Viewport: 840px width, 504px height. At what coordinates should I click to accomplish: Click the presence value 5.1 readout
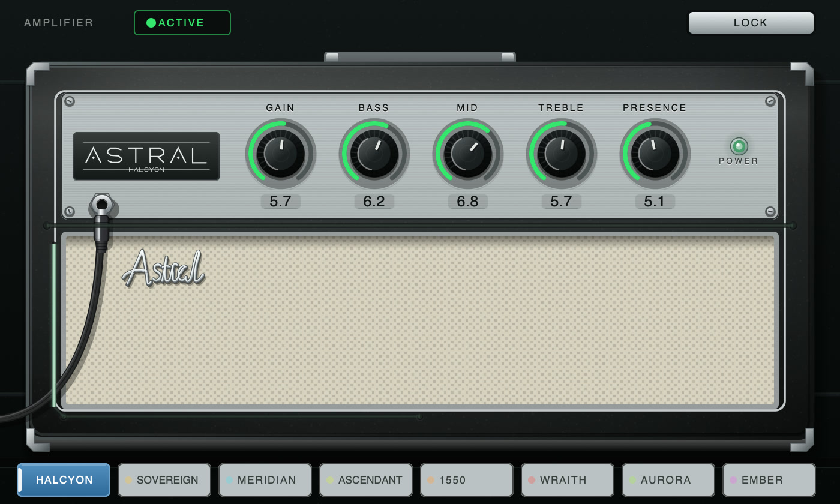tap(655, 202)
